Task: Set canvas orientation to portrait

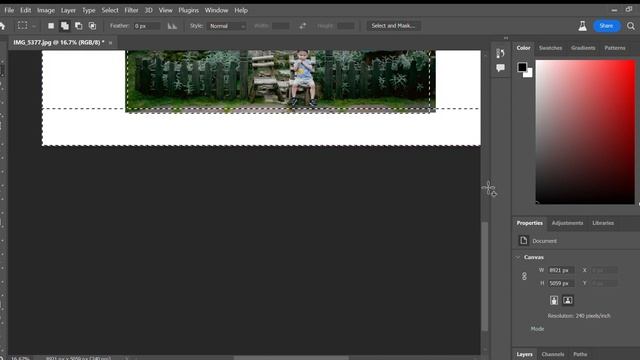Action: pos(554,300)
